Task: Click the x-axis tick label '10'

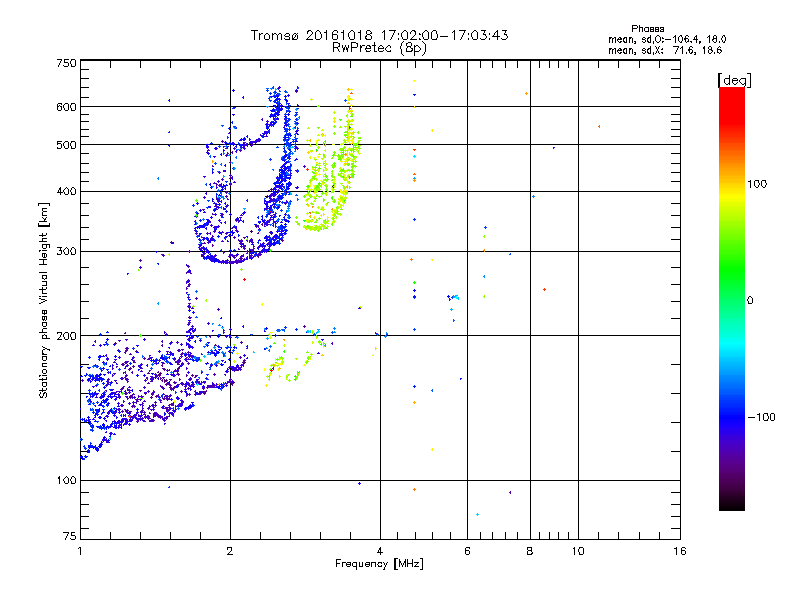Action: point(578,551)
